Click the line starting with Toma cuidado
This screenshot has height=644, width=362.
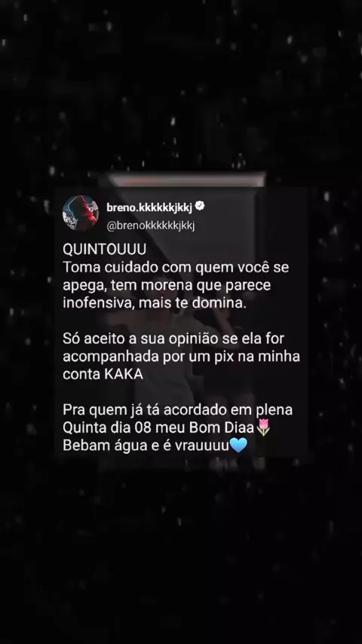point(176,268)
